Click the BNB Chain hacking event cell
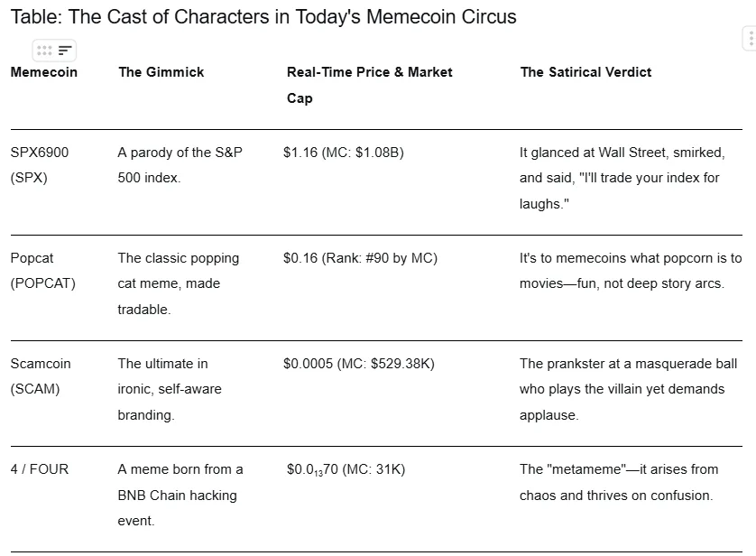 180,495
